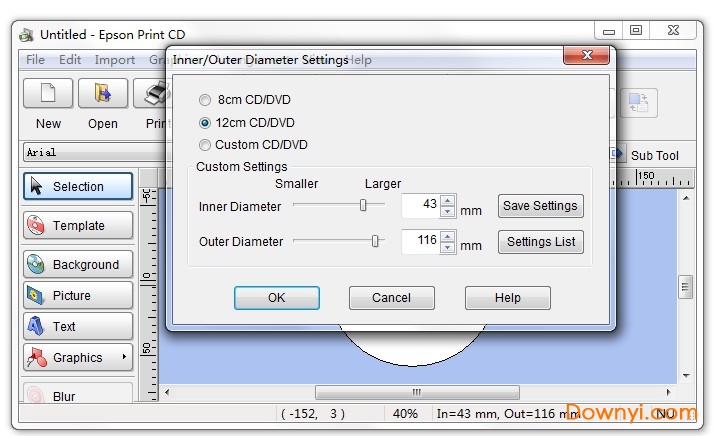This screenshot has width=714, height=436.
Task: Click Cancel in diameter settings dialog
Action: pyautogui.click(x=392, y=298)
